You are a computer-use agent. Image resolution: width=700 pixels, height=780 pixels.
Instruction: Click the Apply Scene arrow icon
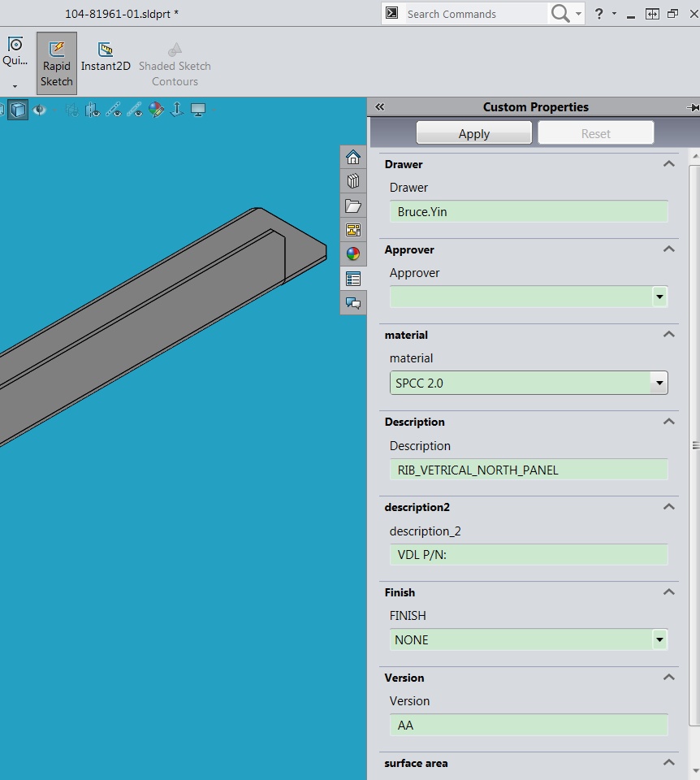177,110
